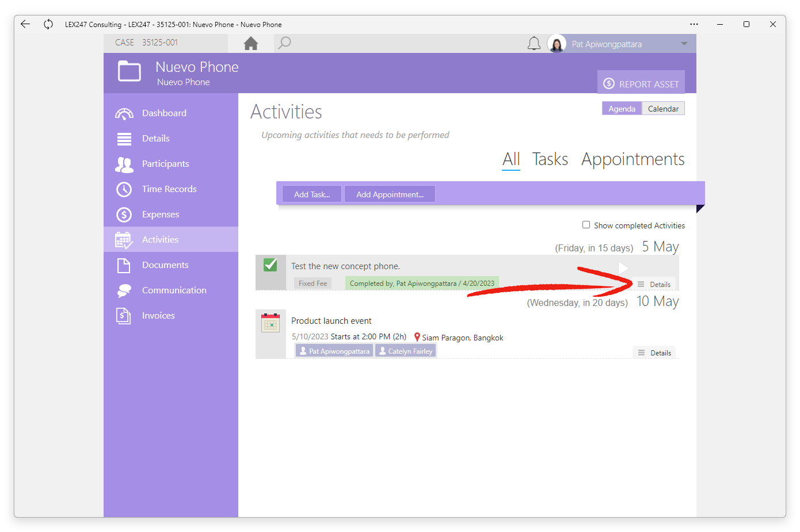
Task: Open the three-dots window menu
Action: [x=694, y=24]
